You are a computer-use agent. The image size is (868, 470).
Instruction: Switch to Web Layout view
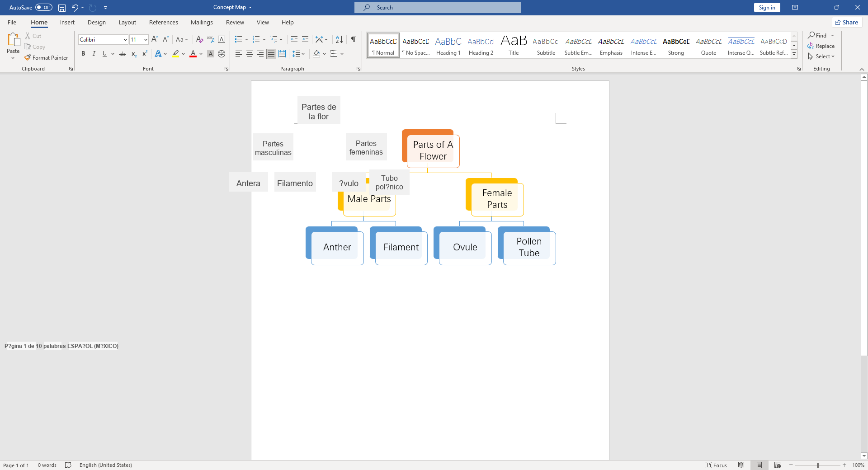[x=778, y=465]
